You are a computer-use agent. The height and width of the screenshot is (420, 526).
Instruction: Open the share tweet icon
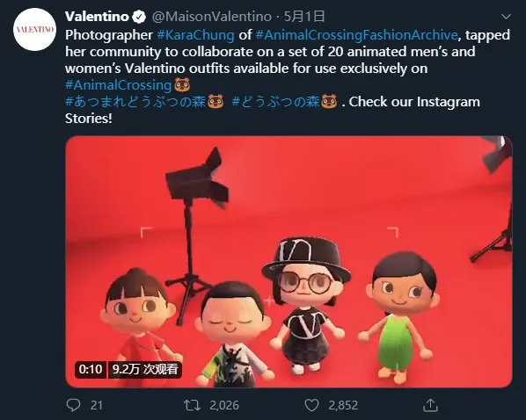click(430, 405)
